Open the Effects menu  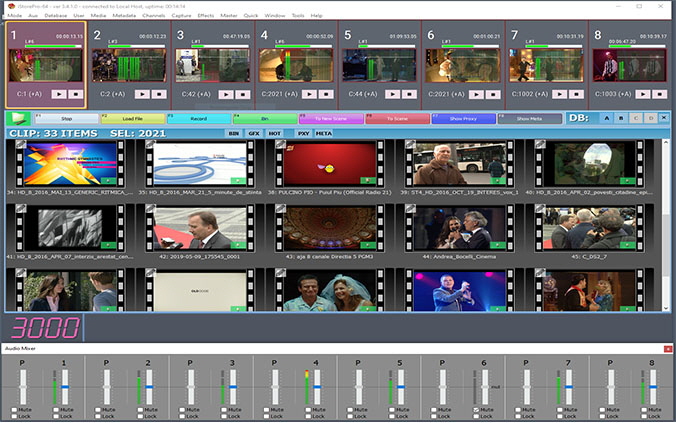[206, 16]
